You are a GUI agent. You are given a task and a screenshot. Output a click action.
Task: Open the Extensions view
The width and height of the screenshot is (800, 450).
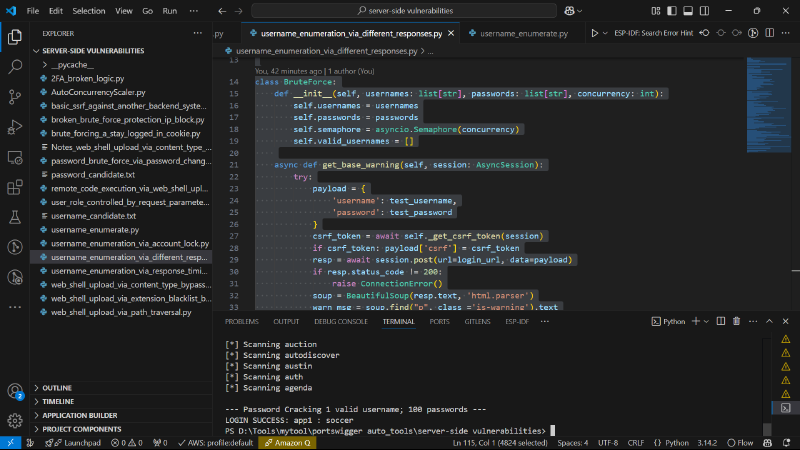tap(15, 187)
